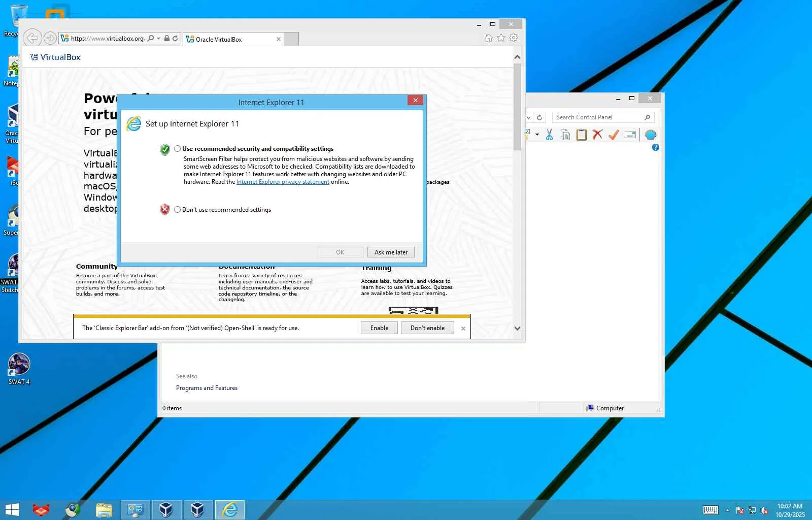Click the VirtualBox logo on the page header
This screenshot has width=812, height=520.
click(55, 57)
